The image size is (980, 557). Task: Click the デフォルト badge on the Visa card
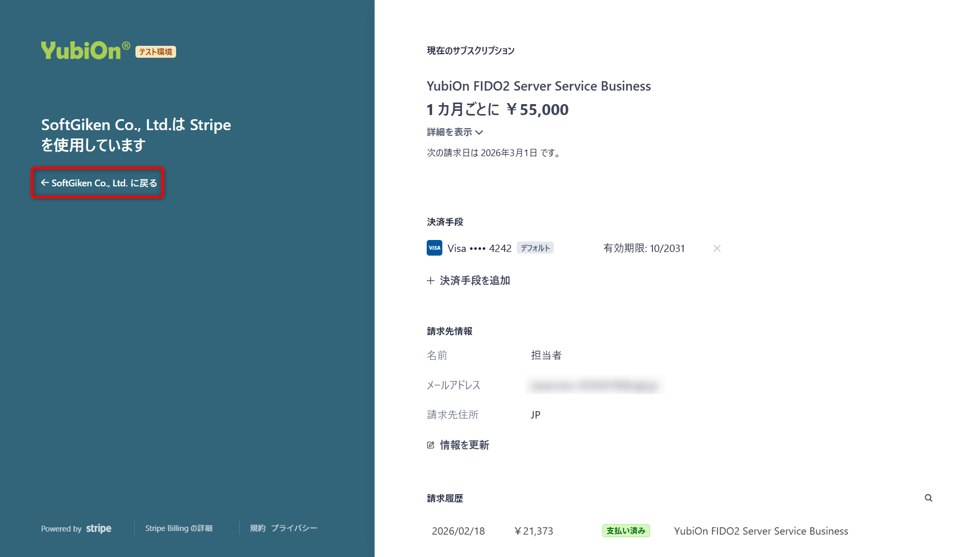tap(535, 248)
